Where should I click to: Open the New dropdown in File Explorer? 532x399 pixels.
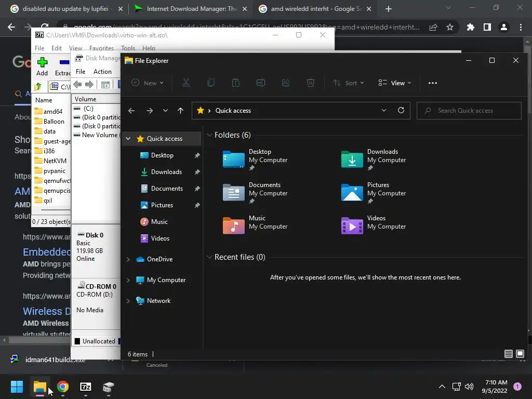148,83
